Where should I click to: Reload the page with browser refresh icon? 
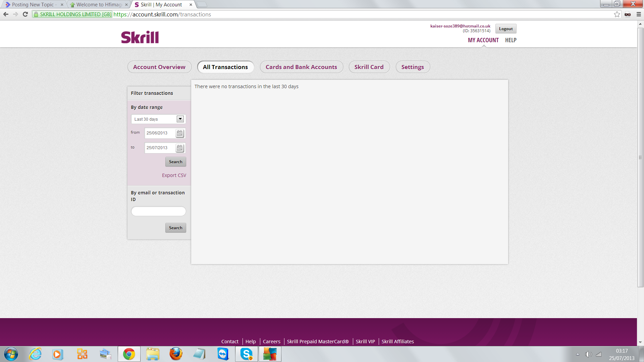[25, 14]
